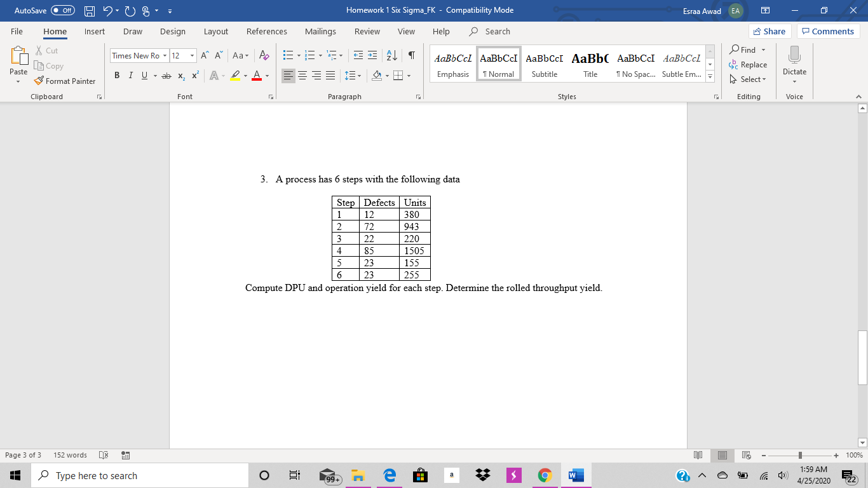Click the Strikethrough icon
868x488 pixels.
(165, 75)
